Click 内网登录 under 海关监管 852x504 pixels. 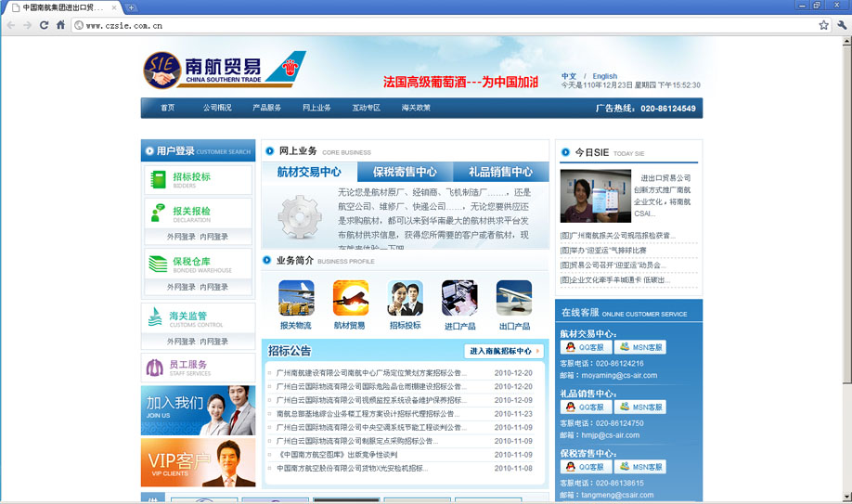coord(214,342)
